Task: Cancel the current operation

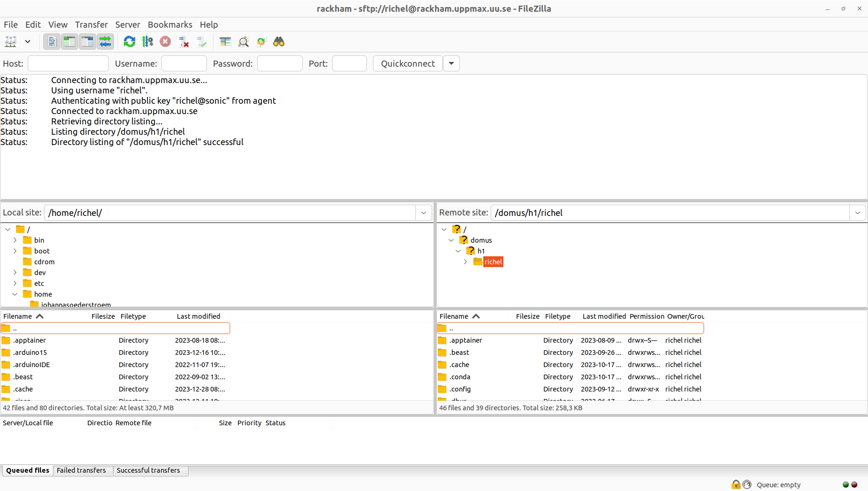Action: pos(165,42)
